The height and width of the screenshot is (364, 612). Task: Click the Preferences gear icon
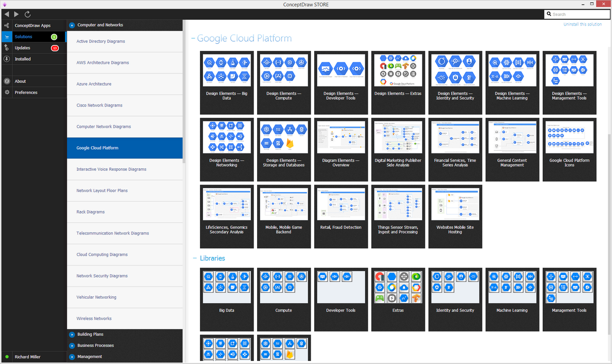[x=7, y=92]
